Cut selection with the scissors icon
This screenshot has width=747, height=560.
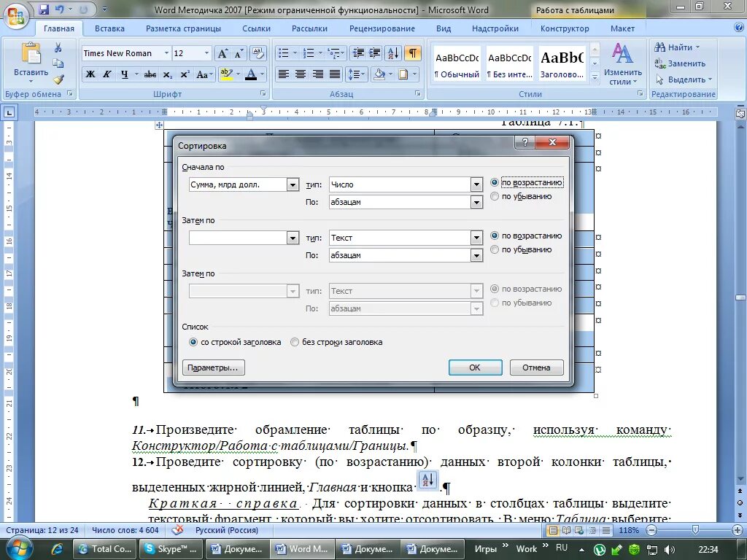coord(58,47)
